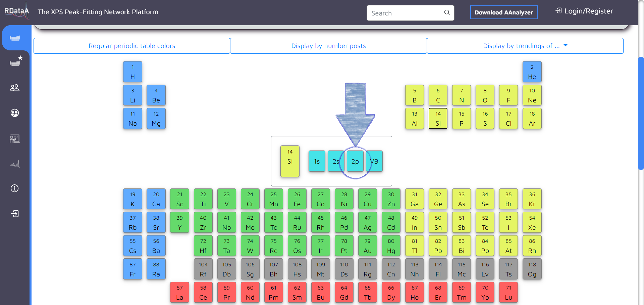The width and height of the screenshot is (644, 305).
Task: Click the page vertical scrollbar
Action: 641,114
